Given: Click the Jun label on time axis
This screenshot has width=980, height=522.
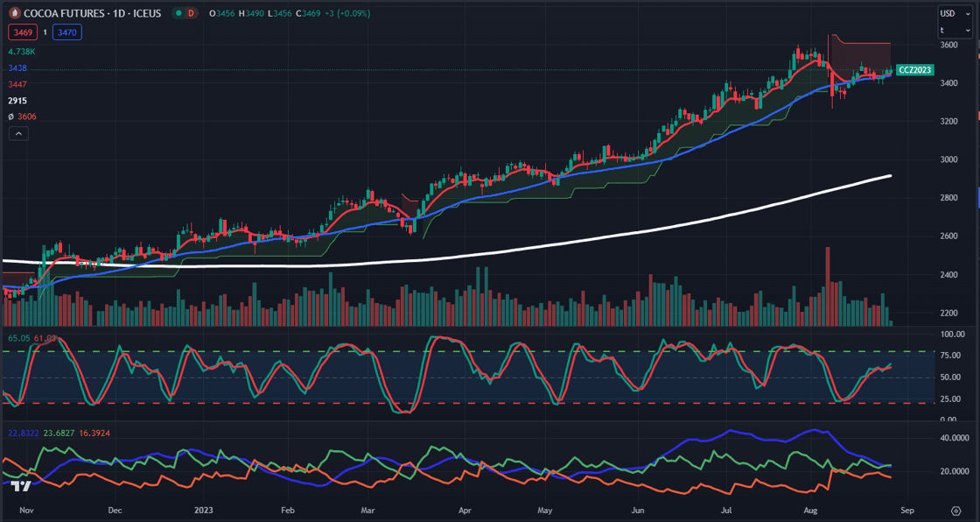Looking at the screenshot, I should pos(639,510).
